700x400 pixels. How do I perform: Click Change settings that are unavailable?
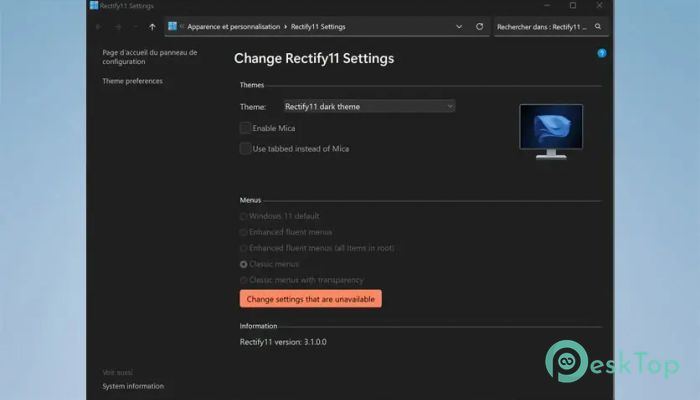(311, 299)
